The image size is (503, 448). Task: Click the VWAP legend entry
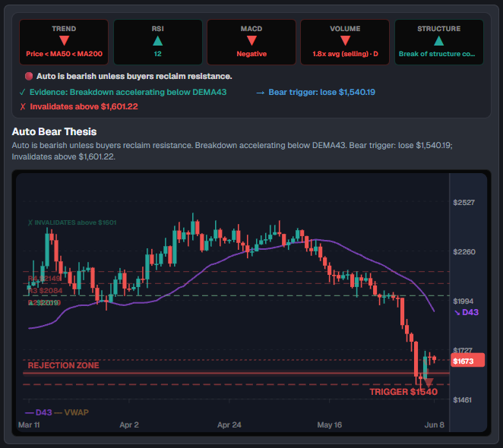tap(71, 412)
